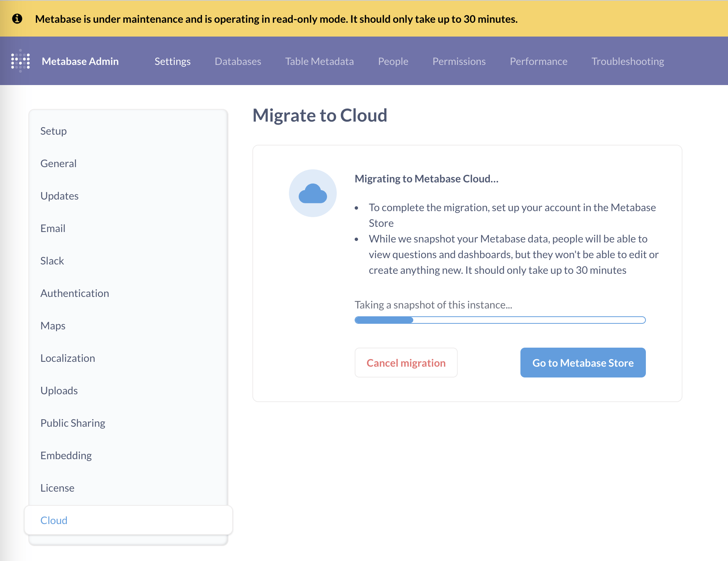Viewport: 728px width, 561px height.
Task: Switch to the People tab
Action: 393,61
